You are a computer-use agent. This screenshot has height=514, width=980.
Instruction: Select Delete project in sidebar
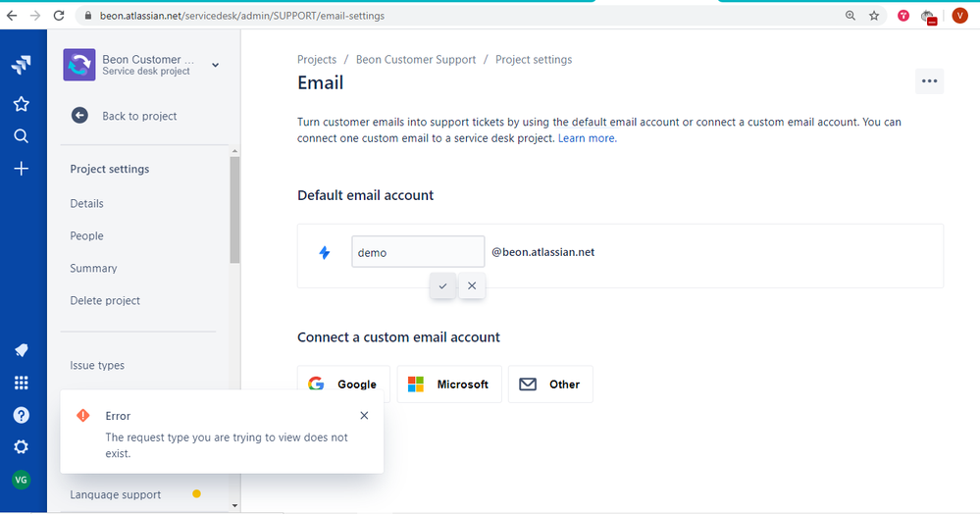pyautogui.click(x=105, y=301)
